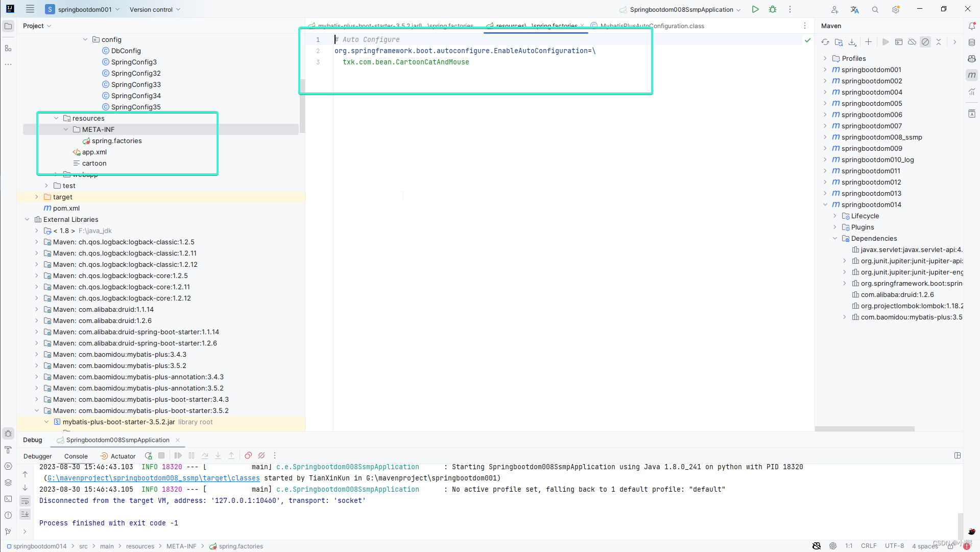Open the Translate plugin icon
Screen dimensions: 980x552
[855, 10]
